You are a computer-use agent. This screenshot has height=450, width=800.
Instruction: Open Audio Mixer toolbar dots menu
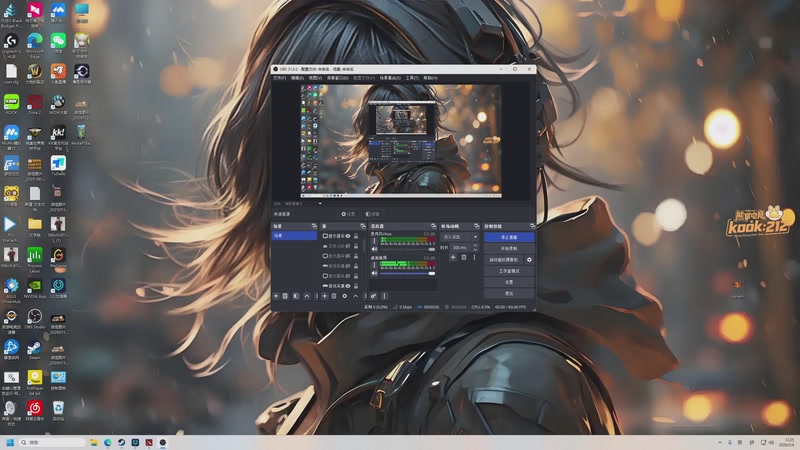[384, 296]
